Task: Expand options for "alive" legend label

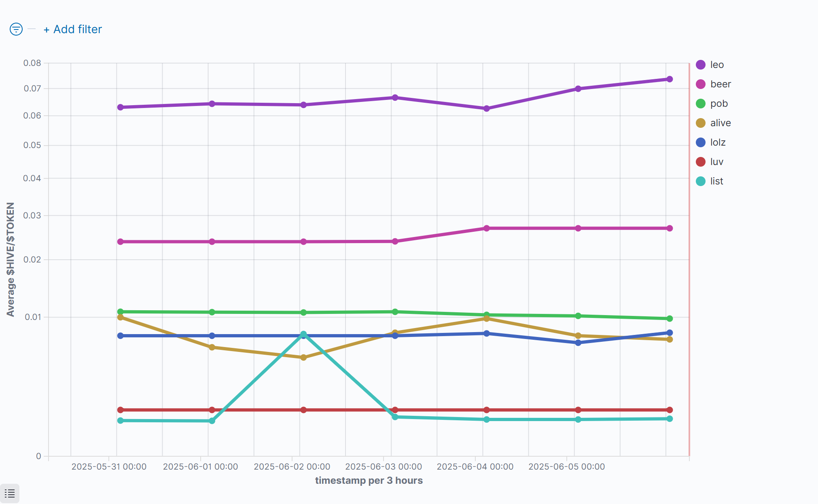Action: (721, 123)
